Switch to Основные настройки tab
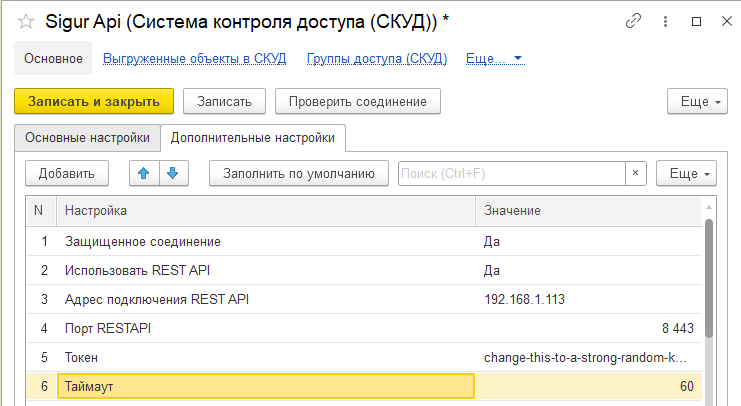 tap(87, 137)
